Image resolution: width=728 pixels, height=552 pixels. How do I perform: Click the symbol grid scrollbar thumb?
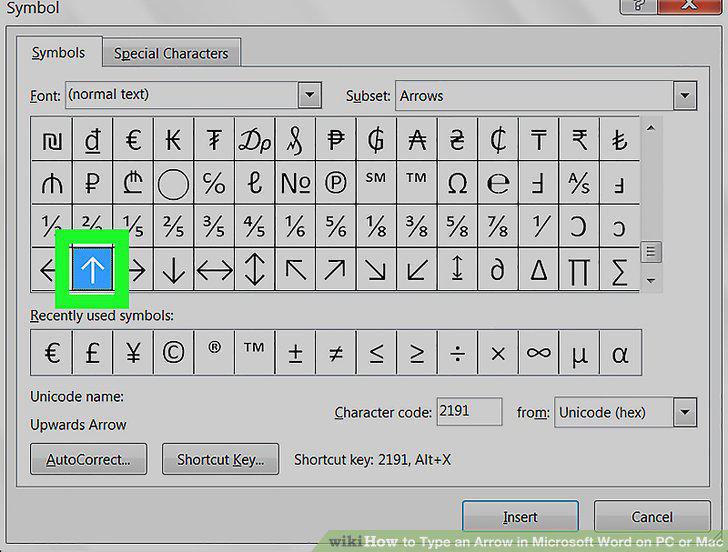click(651, 252)
